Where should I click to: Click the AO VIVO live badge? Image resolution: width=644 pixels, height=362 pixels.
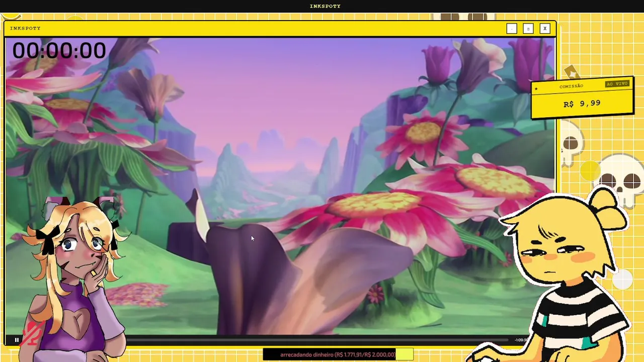[617, 83]
